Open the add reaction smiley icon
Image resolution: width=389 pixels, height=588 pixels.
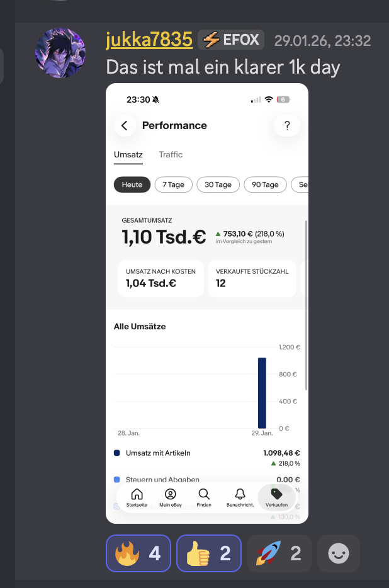(x=339, y=553)
